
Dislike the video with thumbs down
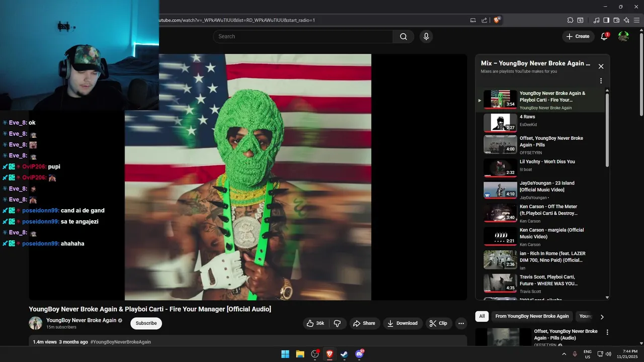(x=338, y=323)
